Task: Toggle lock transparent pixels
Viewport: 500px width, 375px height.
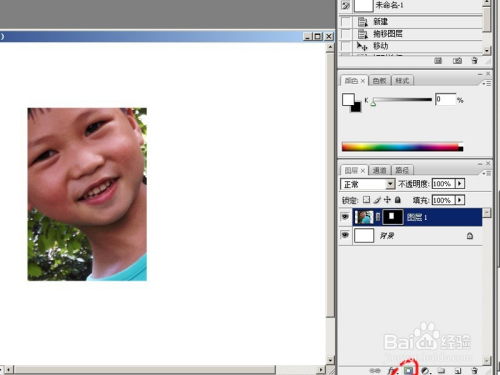Action: tap(366, 200)
